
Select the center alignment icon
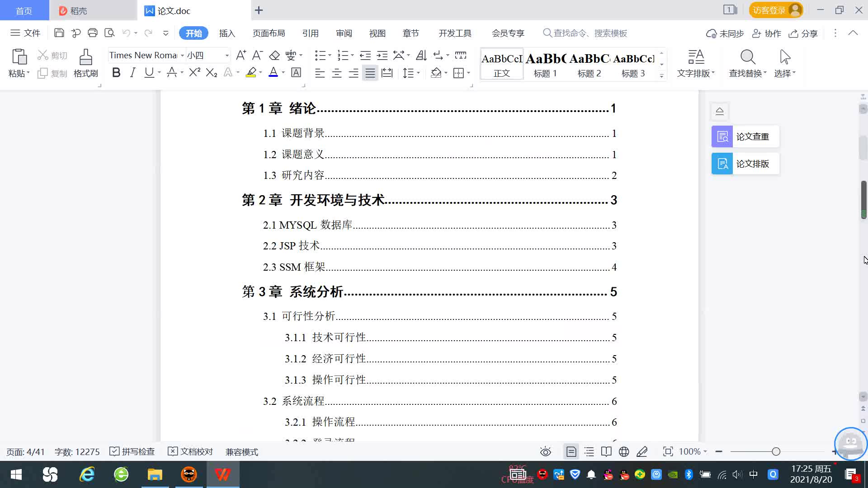pos(336,73)
